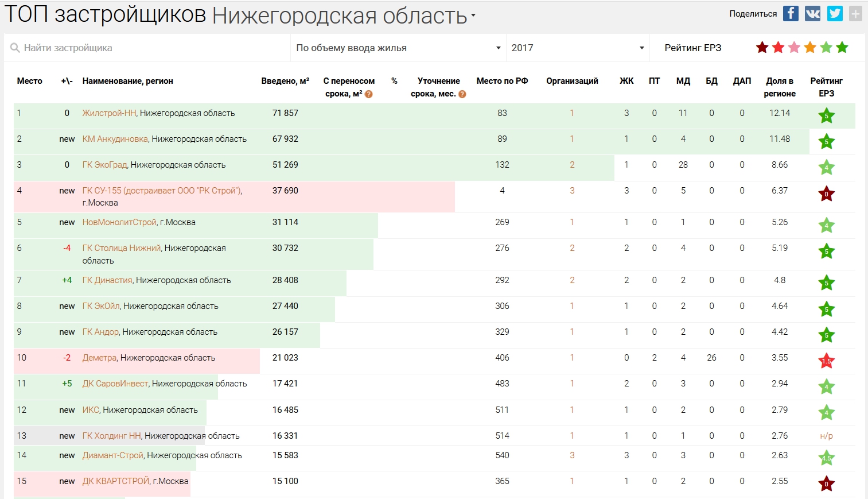
Task: Share the page via VK icon
Action: tap(812, 13)
